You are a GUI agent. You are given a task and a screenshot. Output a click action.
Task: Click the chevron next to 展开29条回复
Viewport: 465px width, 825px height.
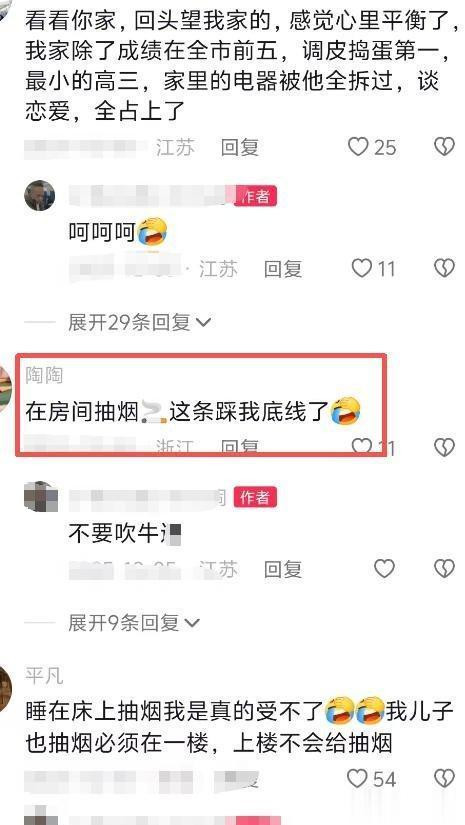pos(203,323)
